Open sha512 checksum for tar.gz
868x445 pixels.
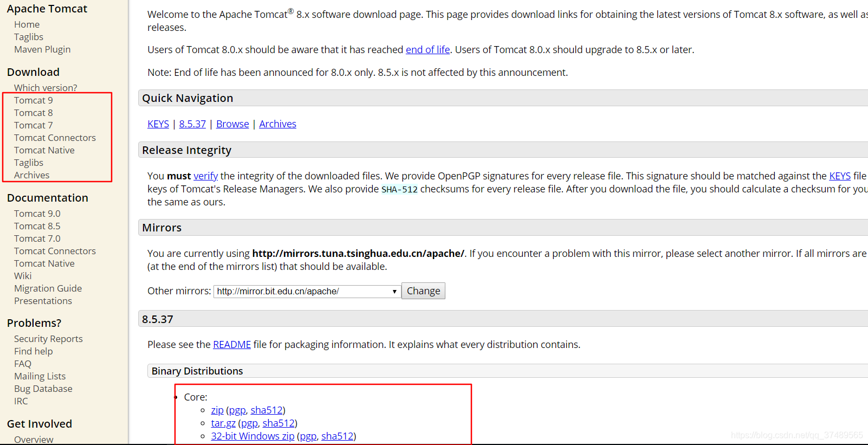278,423
